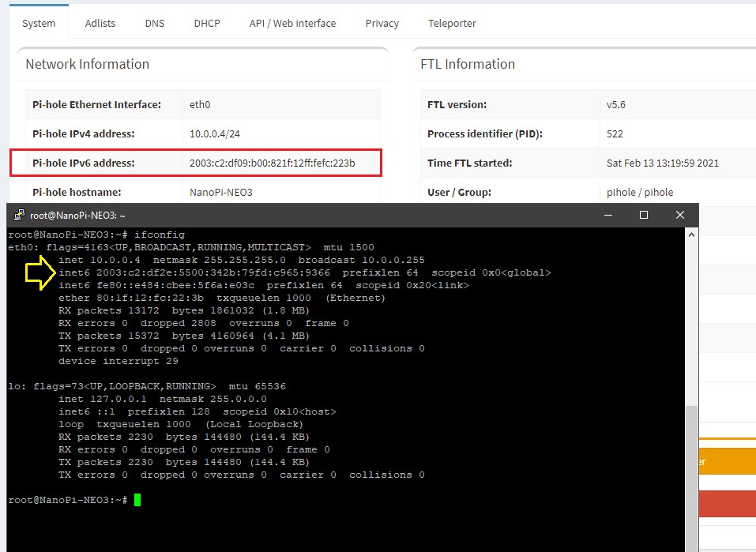Viewport: 756px width, 552px height.
Task: Click the Network Information panel header
Action: [86, 64]
